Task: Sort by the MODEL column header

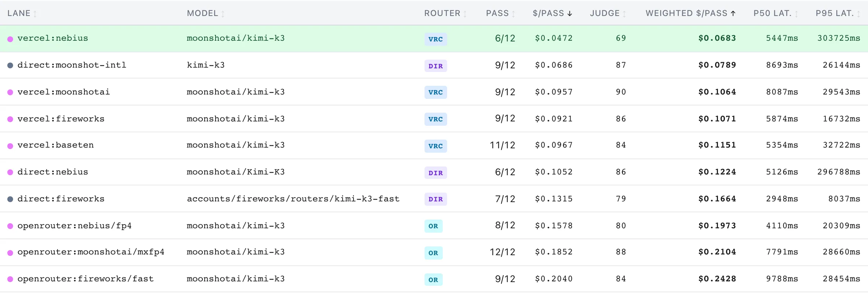Action: point(206,13)
